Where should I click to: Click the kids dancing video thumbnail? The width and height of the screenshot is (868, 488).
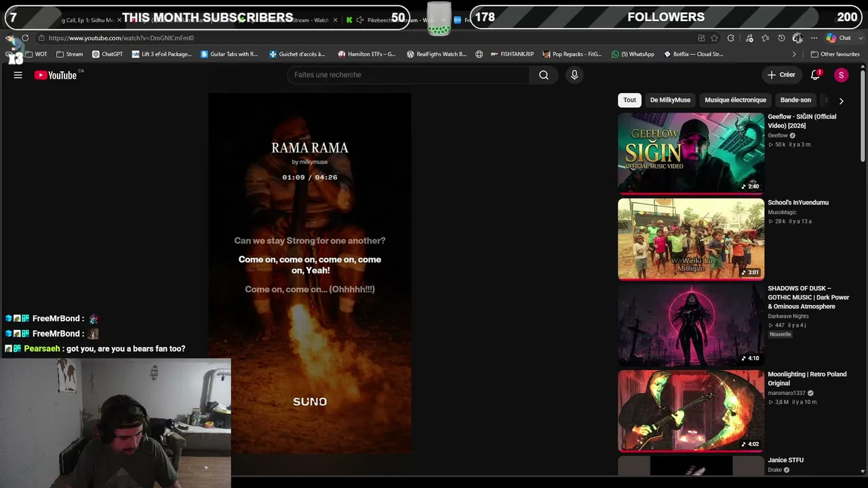691,239
